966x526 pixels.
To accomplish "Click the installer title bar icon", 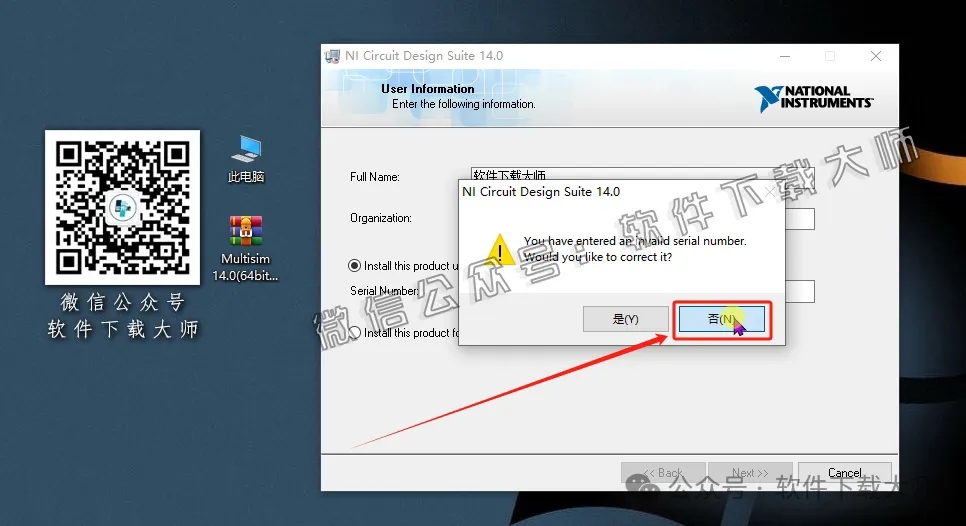I will (333, 56).
